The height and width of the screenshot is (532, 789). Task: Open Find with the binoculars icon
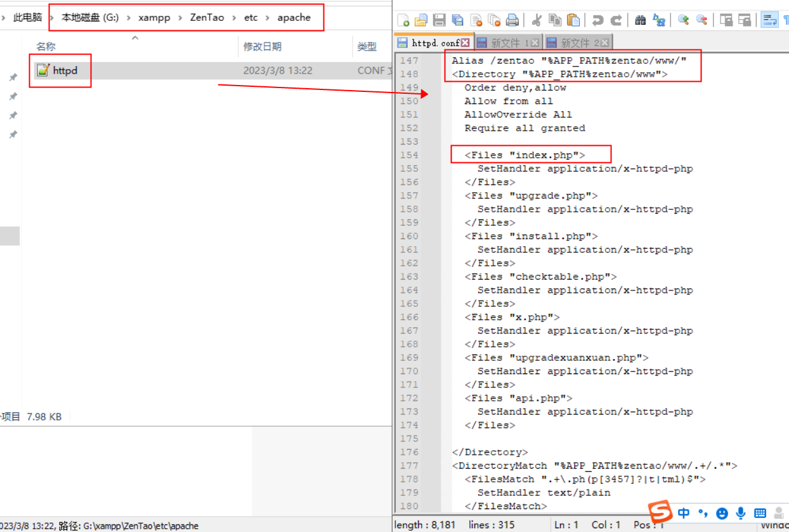click(x=640, y=20)
